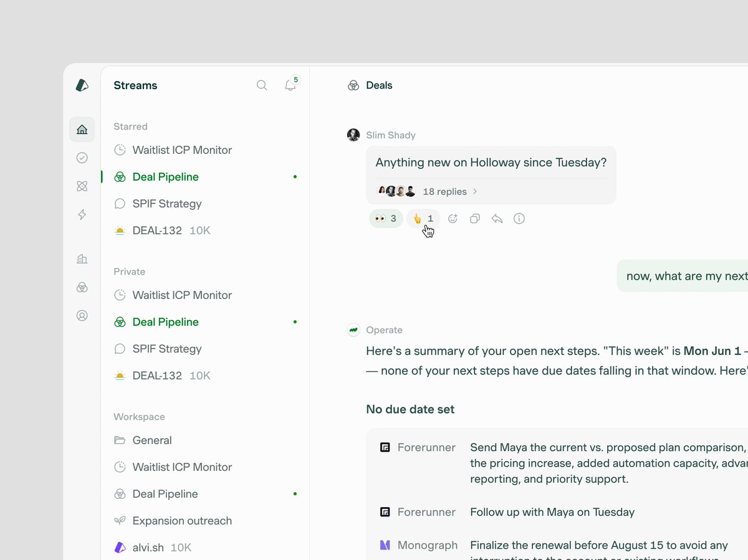Click Slim Shady's avatar
Image resolution: width=748 pixels, height=560 pixels.
point(353,135)
